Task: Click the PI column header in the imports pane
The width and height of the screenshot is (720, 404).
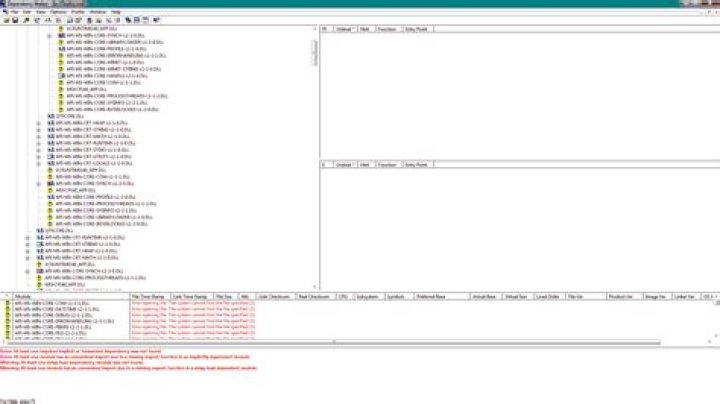Action: [x=326, y=29]
